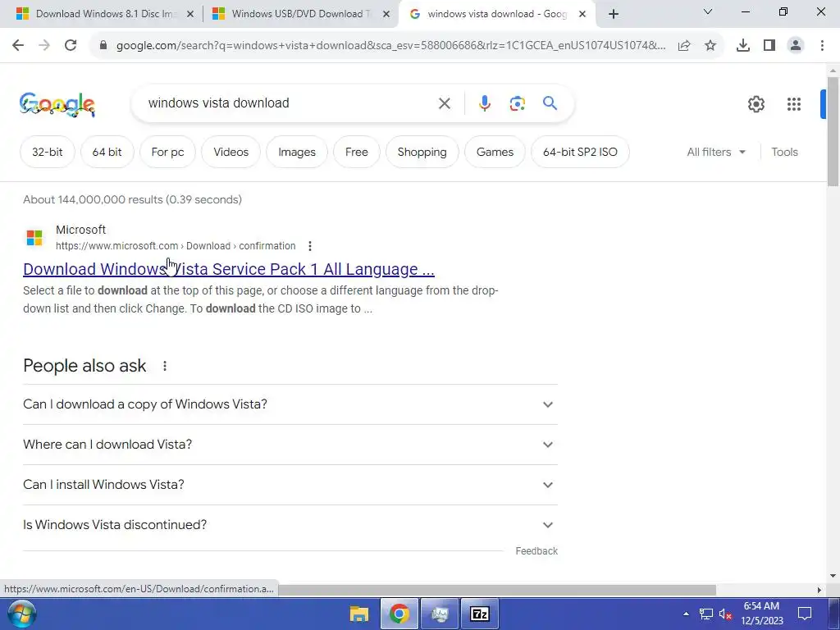Open File Explorer from the taskbar
Viewport: 840px width, 630px height.
[x=359, y=614]
